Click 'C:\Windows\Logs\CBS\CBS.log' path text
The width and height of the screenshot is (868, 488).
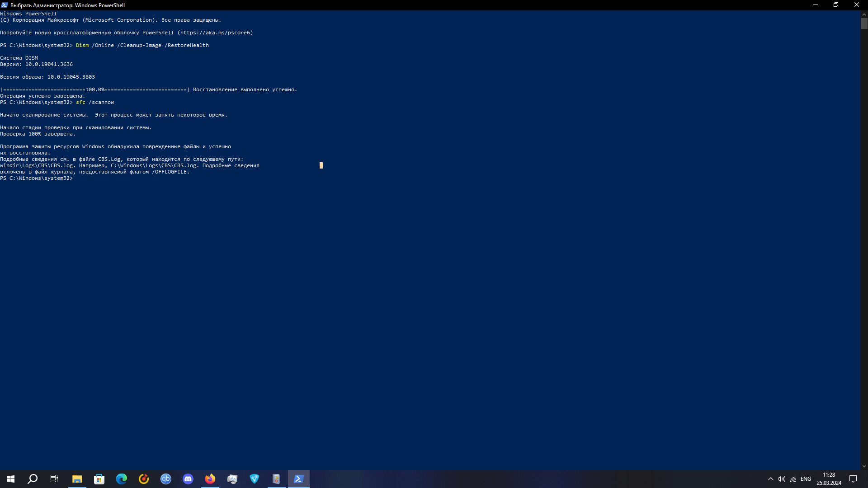154,166
